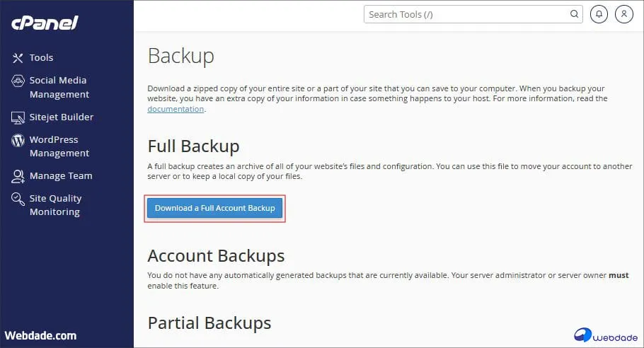Open the Site Quality Monitoring label
The height and width of the screenshot is (348, 644).
pos(55,205)
